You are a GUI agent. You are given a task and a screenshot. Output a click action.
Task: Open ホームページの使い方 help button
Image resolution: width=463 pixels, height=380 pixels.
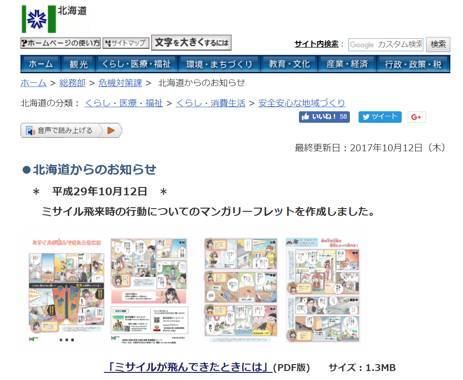(x=60, y=43)
